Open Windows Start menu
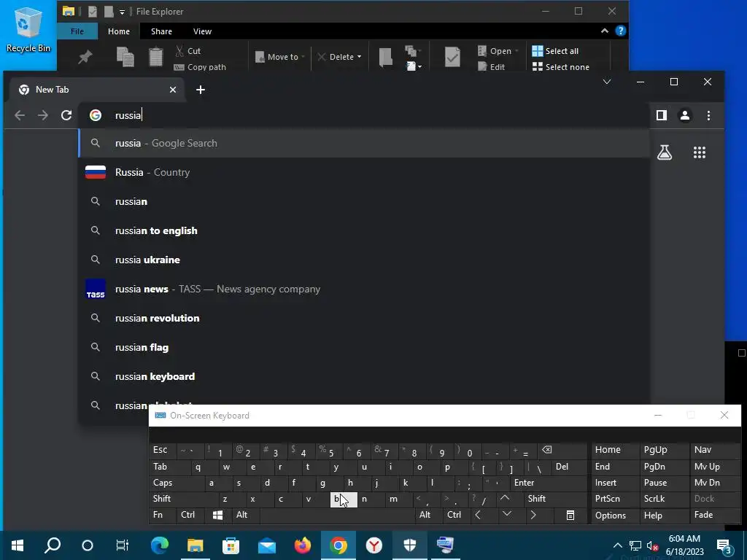 click(18, 545)
